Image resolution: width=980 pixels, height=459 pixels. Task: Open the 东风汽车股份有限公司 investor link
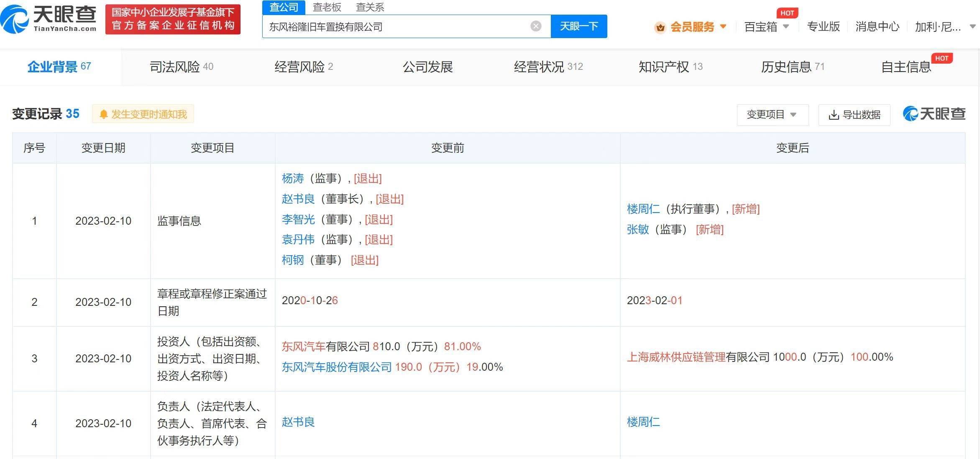tap(337, 367)
